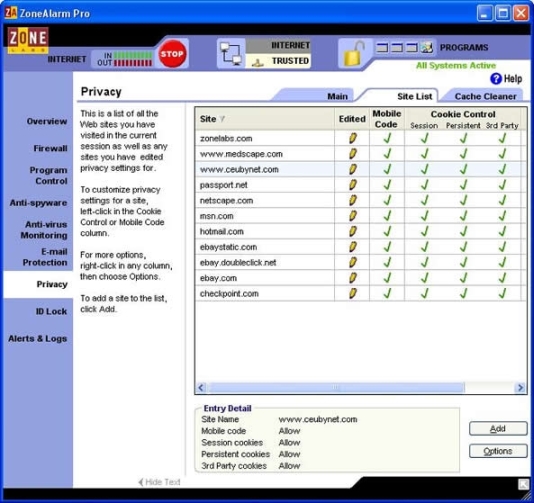Click the 3rd Party cookie column header
This screenshot has width=534, height=503.
502,126
